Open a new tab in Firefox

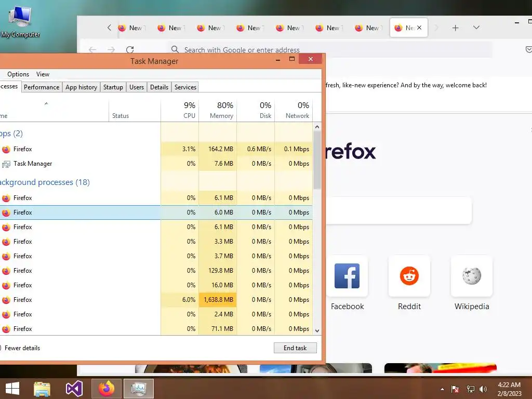coord(455,28)
